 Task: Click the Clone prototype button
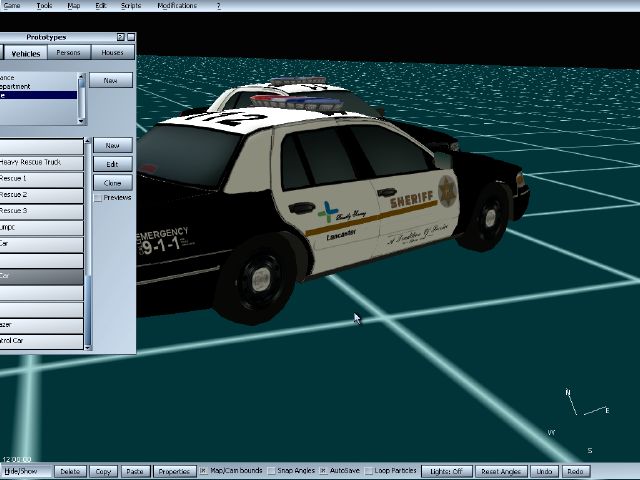[x=113, y=183]
